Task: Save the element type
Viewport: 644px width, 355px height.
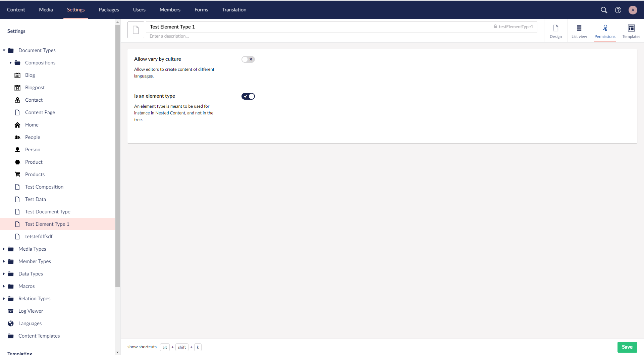Action: (x=627, y=347)
